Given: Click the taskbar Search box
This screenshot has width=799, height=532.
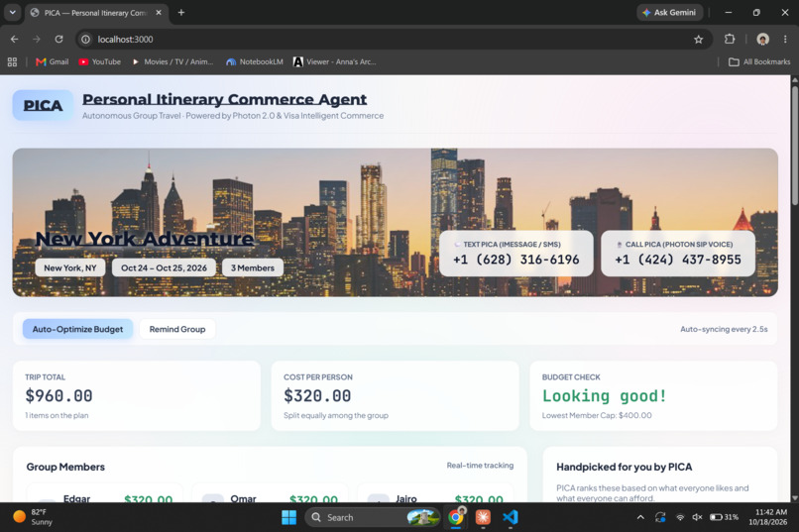Looking at the screenshot, I should point(373,517).
